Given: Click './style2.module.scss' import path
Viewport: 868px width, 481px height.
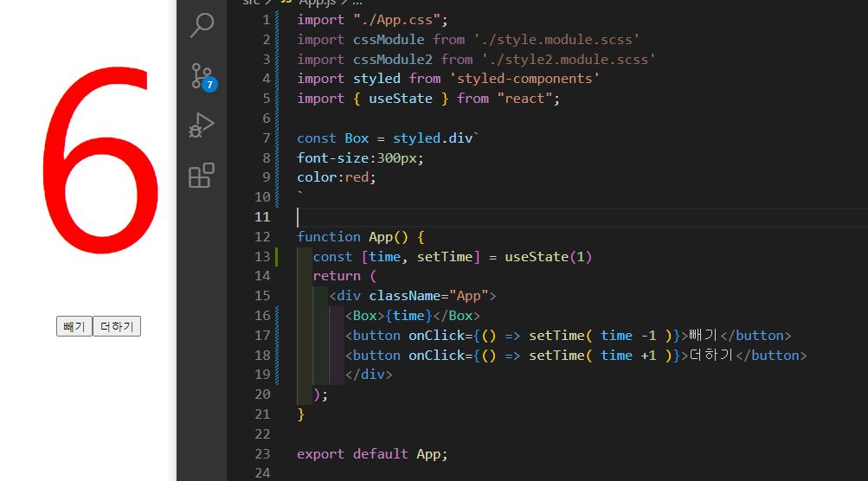Looking at the screenshot, I should tap(568, 59).
